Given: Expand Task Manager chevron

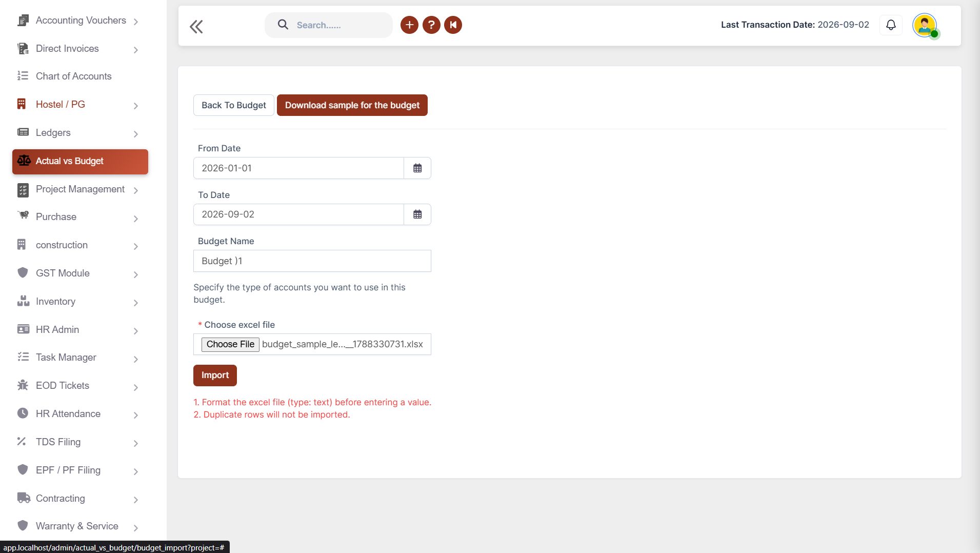Looking at the screenshot, I should [136, 359].
